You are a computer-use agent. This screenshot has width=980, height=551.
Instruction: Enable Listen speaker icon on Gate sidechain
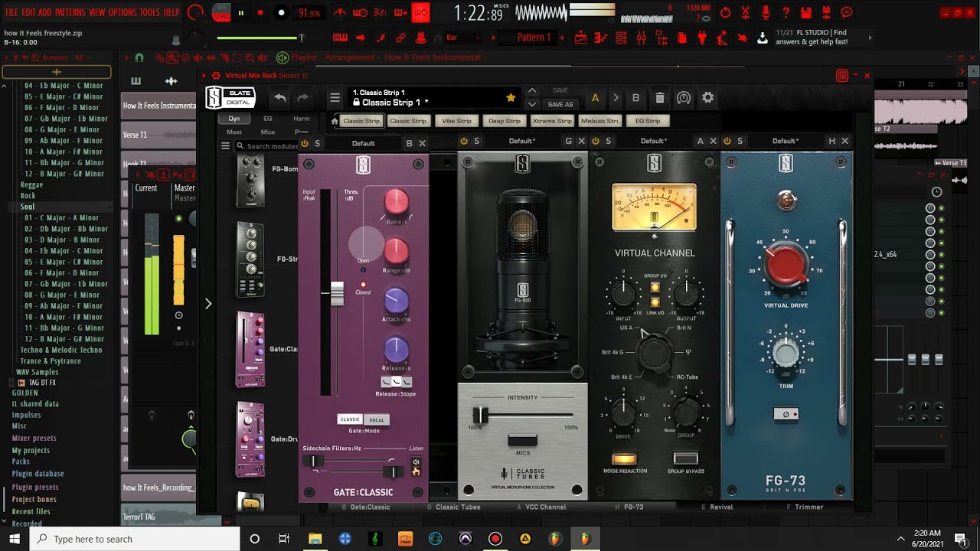(416, 461)
